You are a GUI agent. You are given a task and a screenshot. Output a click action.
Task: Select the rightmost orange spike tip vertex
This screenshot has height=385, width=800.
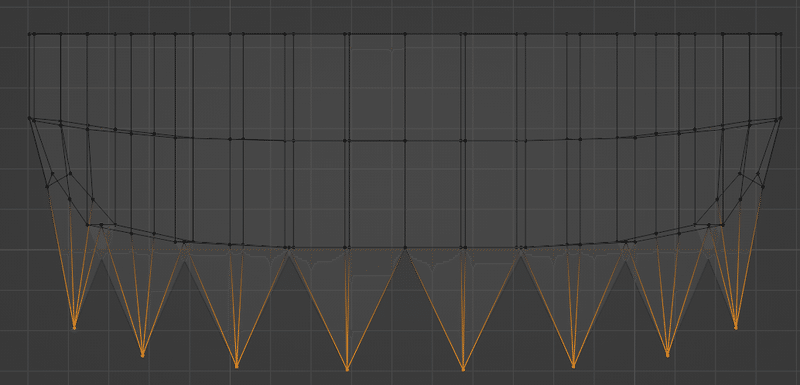tap(735, 327)
